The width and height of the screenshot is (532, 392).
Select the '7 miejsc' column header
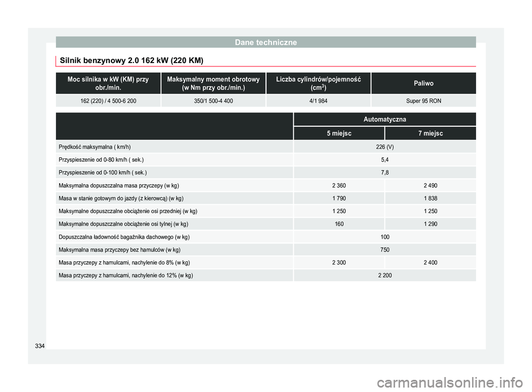click(x=430, y=134)
